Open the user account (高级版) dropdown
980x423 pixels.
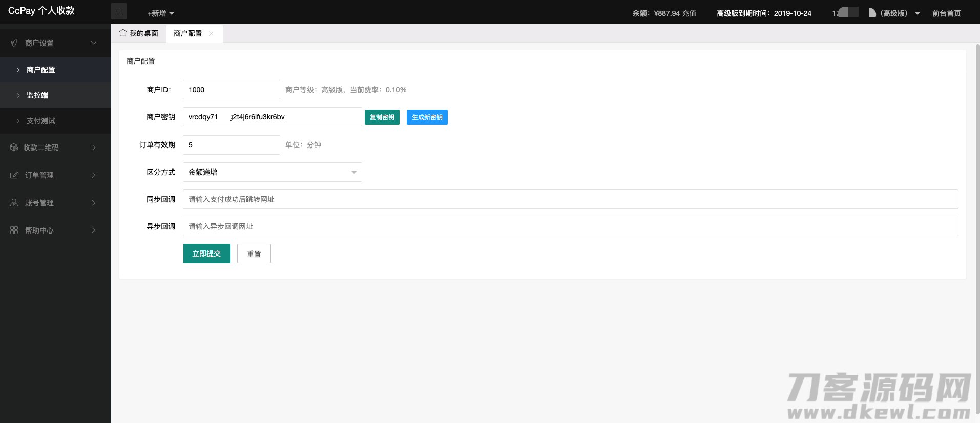[x=894, y=13]
